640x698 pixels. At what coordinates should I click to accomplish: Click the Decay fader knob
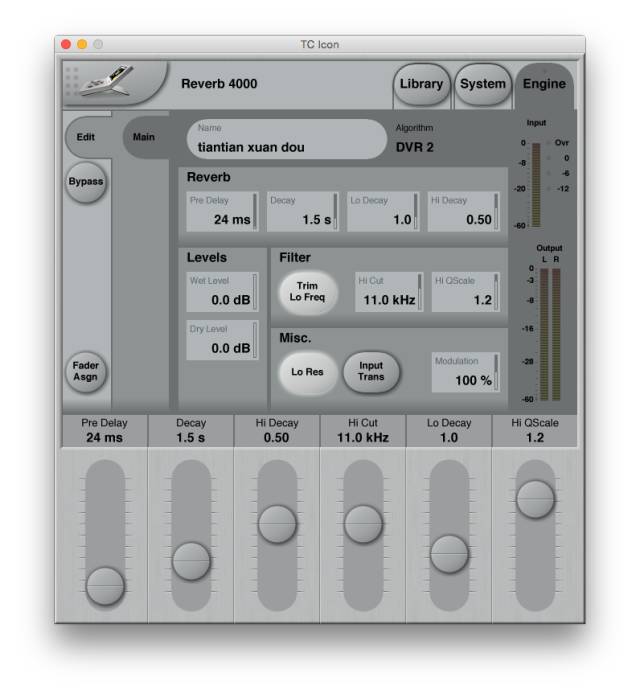[191, 561]
